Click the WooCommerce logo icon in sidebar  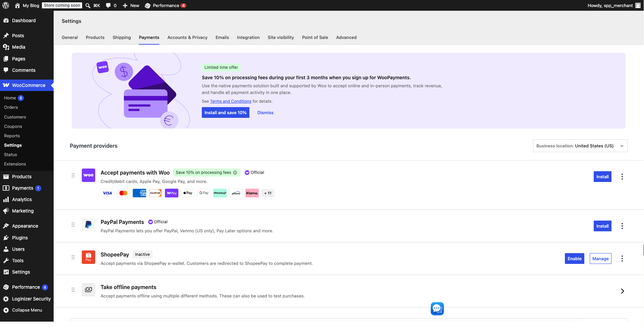[x=6, y=85]
